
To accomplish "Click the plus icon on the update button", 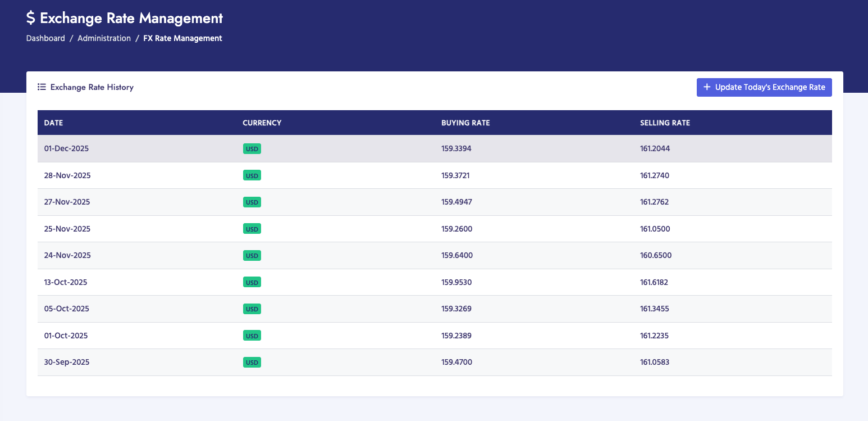I will click(x=707, y=87).
